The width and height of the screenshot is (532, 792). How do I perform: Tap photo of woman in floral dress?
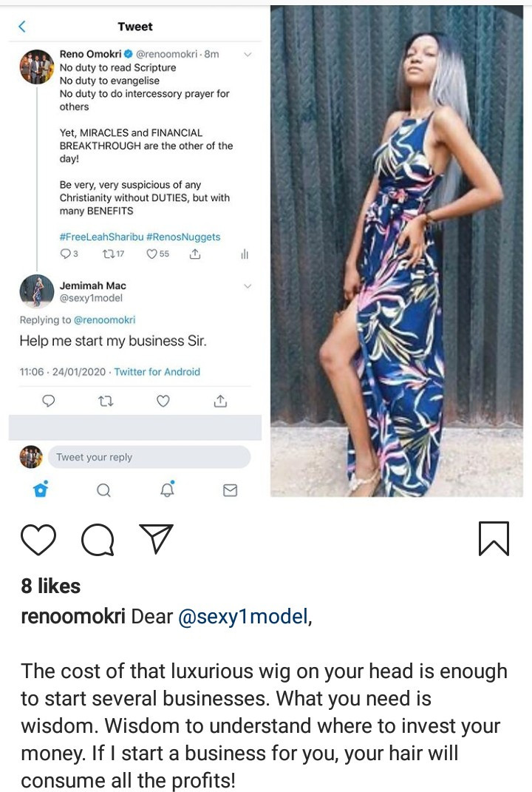click(x=397, y=251)
